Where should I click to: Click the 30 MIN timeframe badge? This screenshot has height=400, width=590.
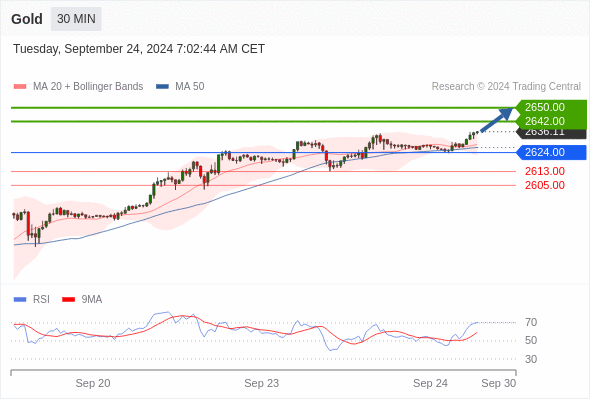coord(76,19)
